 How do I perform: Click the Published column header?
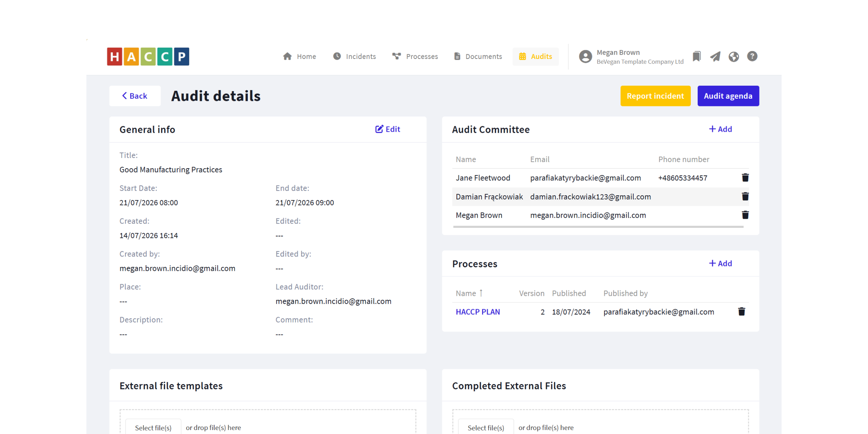pyautogui.click(x=569, y=293)
